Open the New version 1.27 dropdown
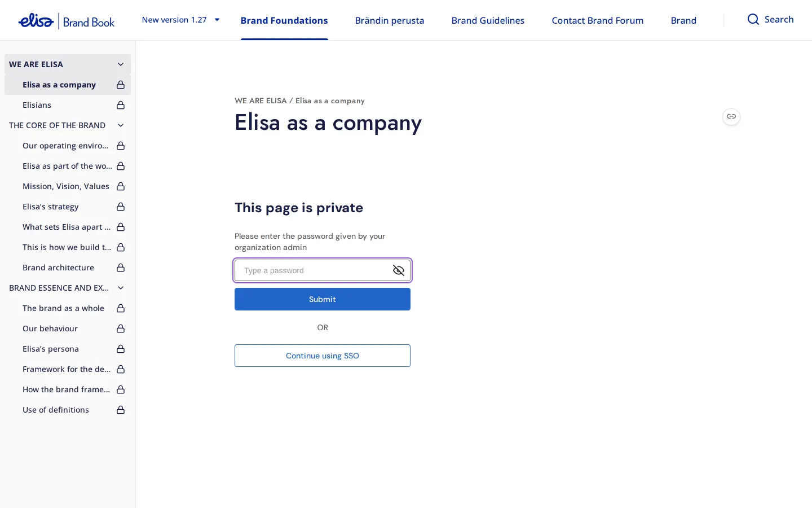The width and height of the screenshot is (812, 508). [180, 20]
